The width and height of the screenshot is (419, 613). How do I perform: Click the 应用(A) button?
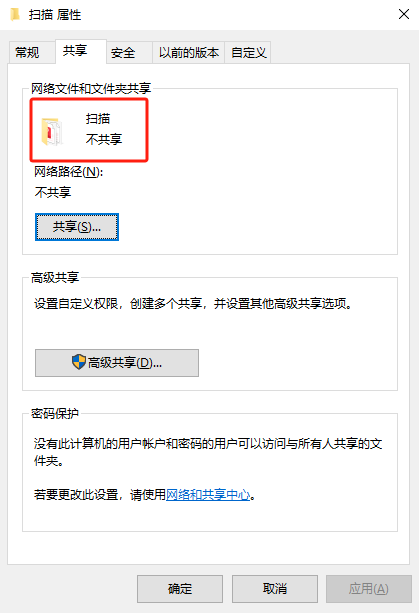pyautogui.click(x=369, y=588)
